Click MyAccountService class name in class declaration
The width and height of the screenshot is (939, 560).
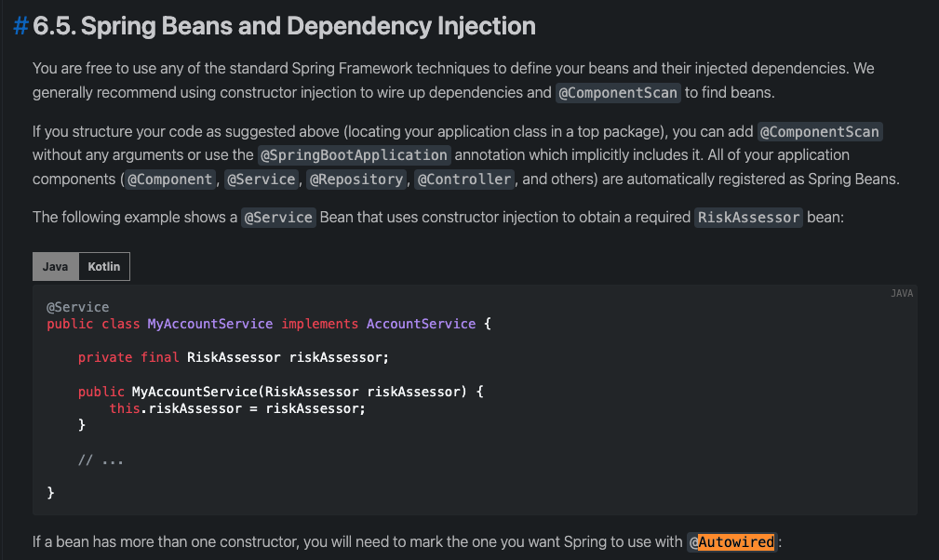(210, 324)
